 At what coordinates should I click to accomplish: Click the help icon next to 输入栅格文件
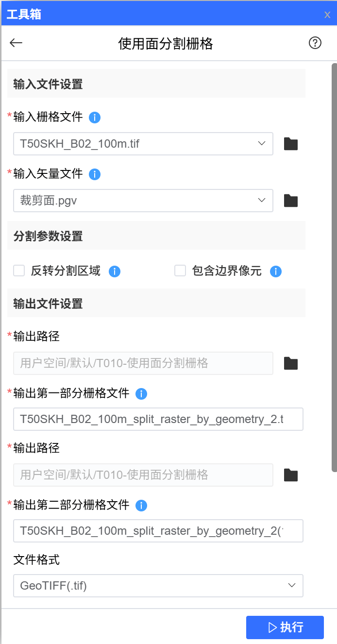[x=95, y=118]
